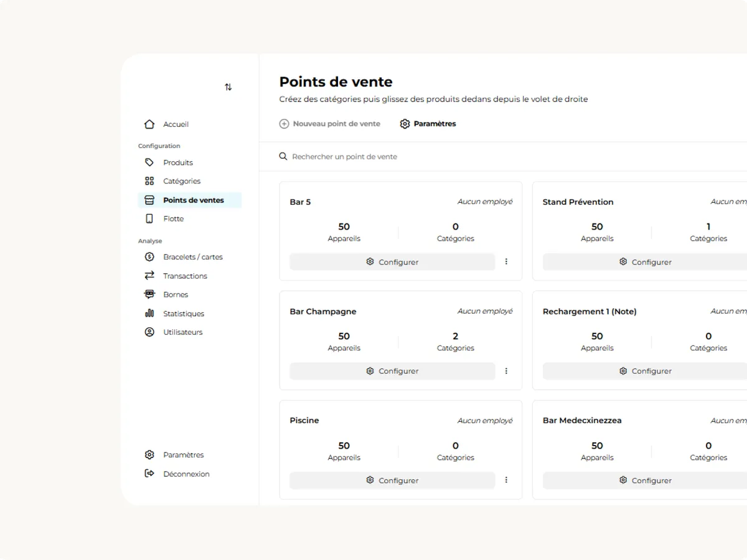Viewport: 747px width, 560px height.
Task: Click the Statistiques bar chart icon
Action: [149, 314]
